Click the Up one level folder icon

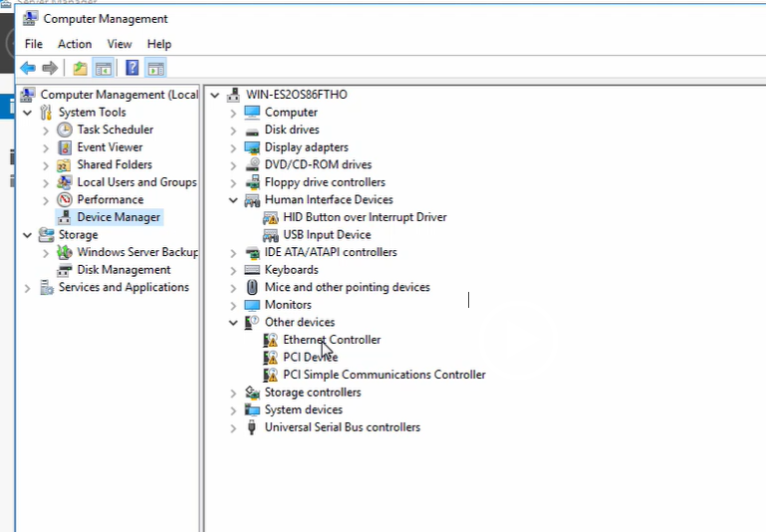click(x=80, y=68)
